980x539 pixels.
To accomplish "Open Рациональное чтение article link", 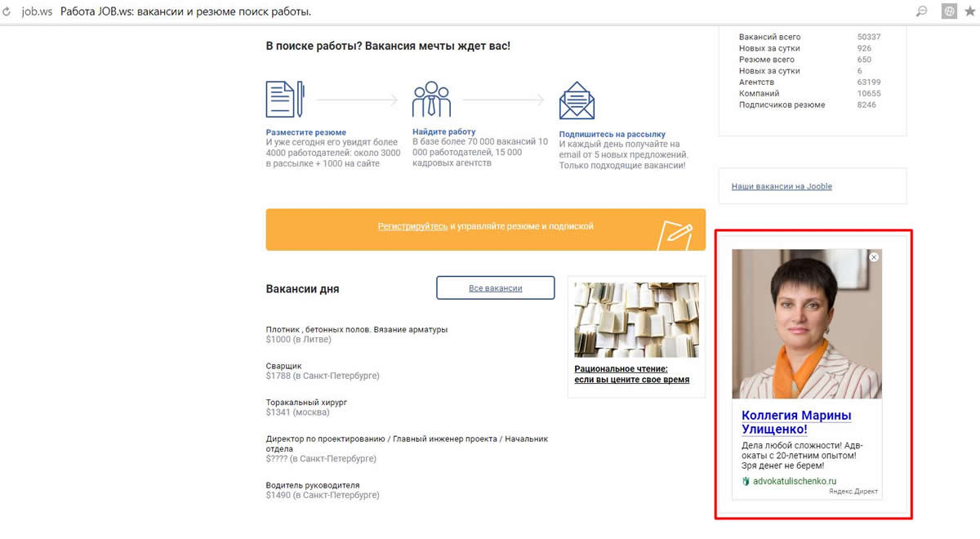I will 631,374.
